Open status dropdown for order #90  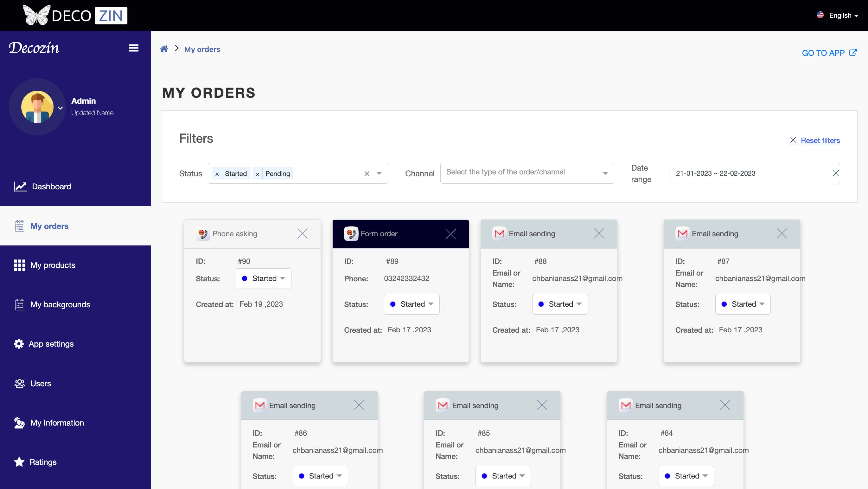pyautogui.click(x=264, y=278)
